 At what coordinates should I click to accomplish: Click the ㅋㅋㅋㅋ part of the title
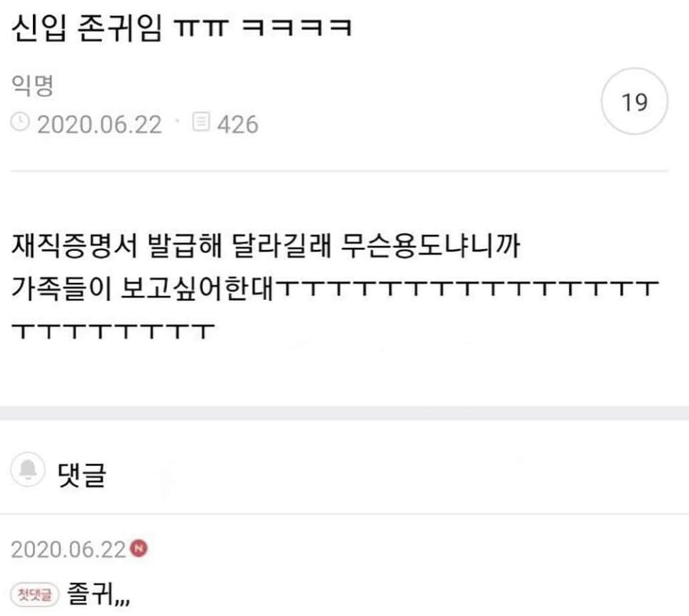(297, 27)
